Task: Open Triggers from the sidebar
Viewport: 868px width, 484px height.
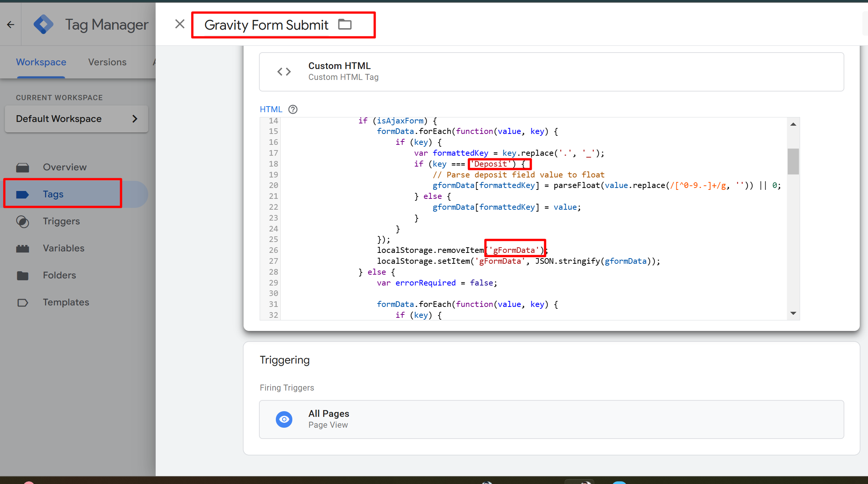Action: [61, 221]
